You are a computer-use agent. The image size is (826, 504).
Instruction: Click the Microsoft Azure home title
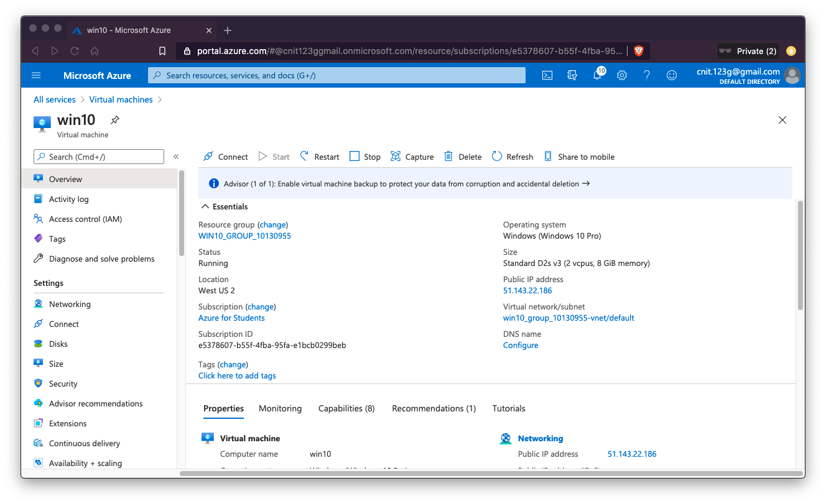click(97, 75)
